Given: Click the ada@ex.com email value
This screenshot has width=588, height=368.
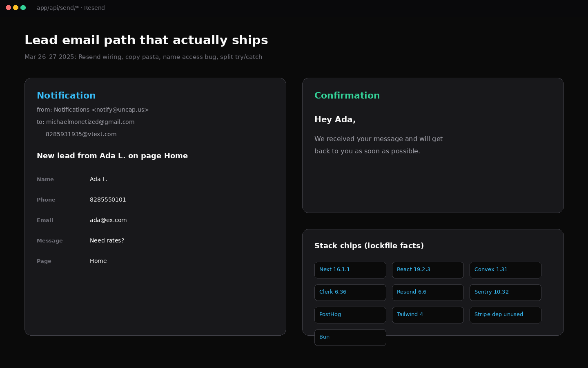Looking at the screenshot, I should [x=108, y=220].
